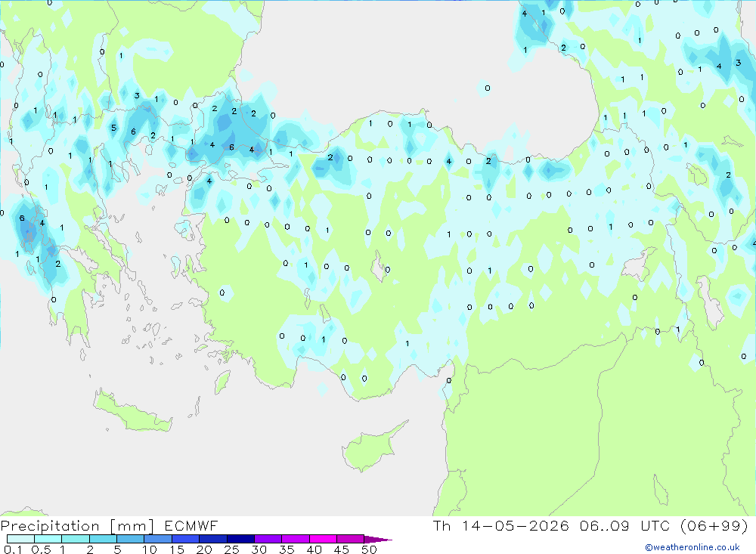Screen dimensions: 756x554
Task: Click the '[mm]' unit label
Action: 132,526
